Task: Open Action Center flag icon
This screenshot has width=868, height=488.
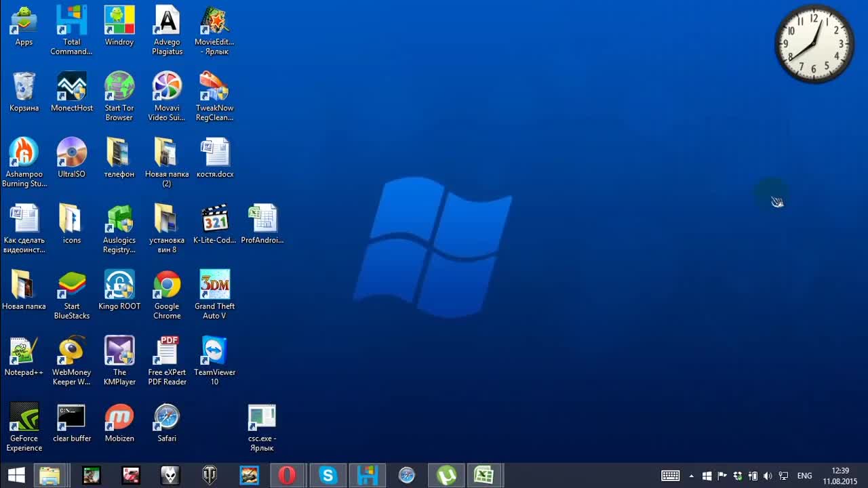Action: pos(722,476)
